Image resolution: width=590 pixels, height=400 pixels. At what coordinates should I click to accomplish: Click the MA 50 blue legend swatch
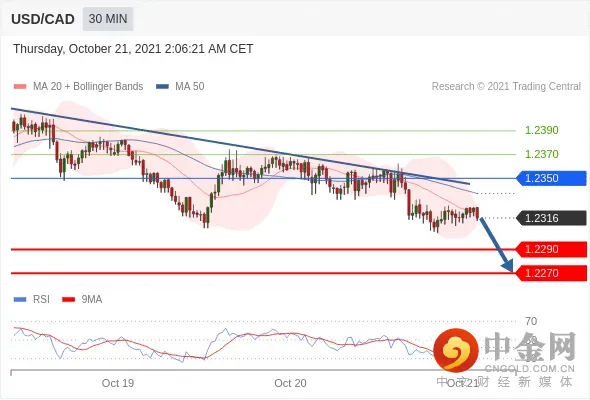pyautogui.click(x=162, y=87)
